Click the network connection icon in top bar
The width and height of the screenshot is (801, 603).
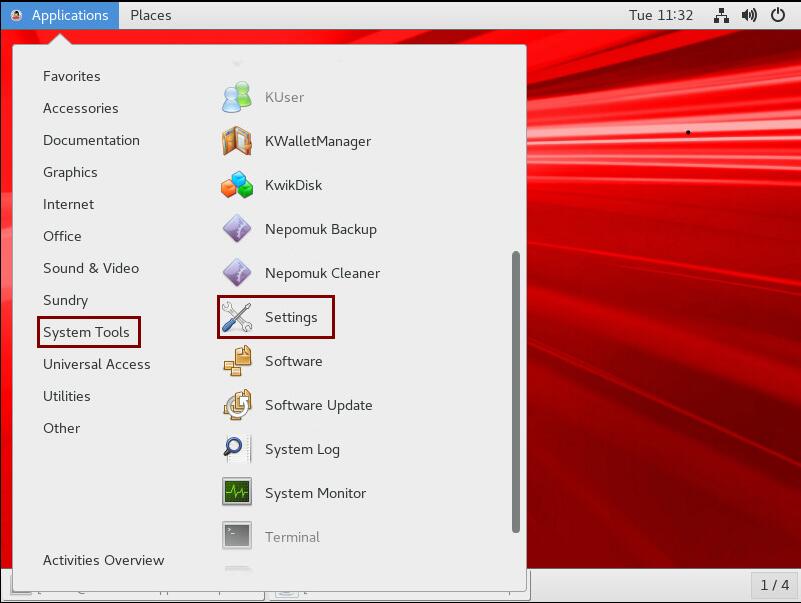point(722,15)
